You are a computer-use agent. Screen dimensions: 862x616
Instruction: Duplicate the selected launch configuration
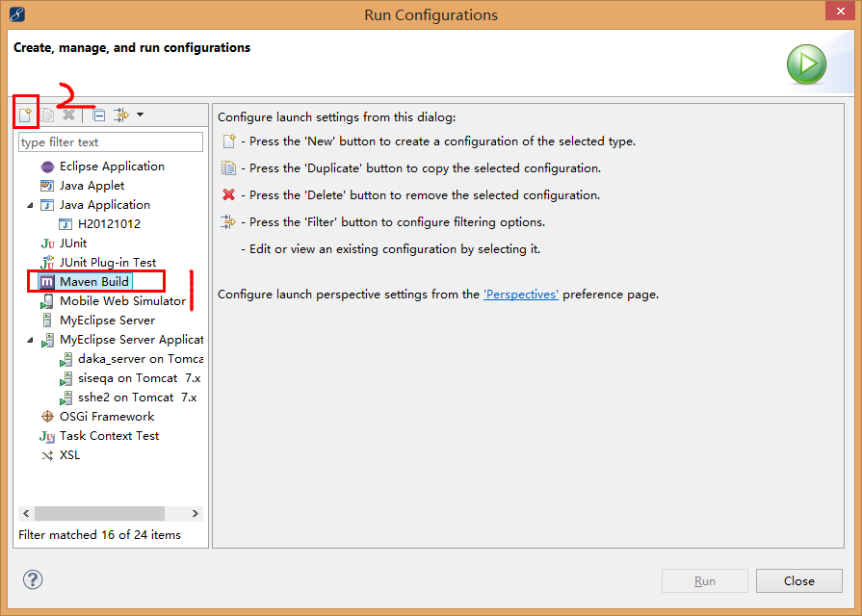(47, 115)
